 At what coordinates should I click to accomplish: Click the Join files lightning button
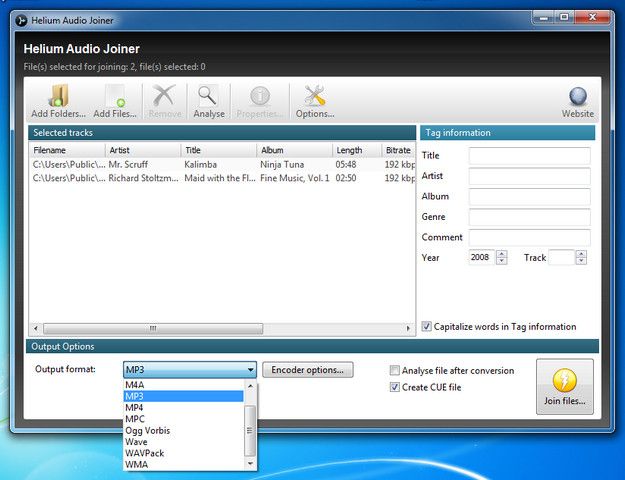pyautogui.click(x=564, y=386)
